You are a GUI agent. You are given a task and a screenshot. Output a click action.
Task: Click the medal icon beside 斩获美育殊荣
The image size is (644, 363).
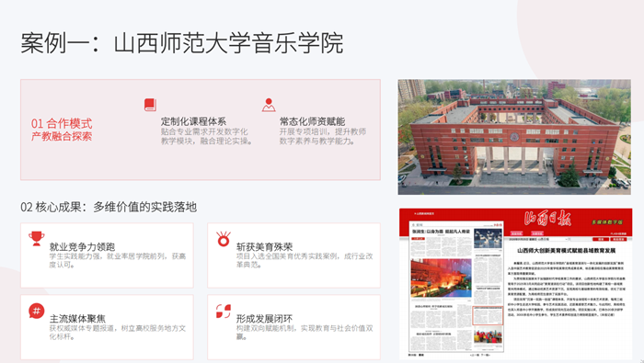point(224,239)
